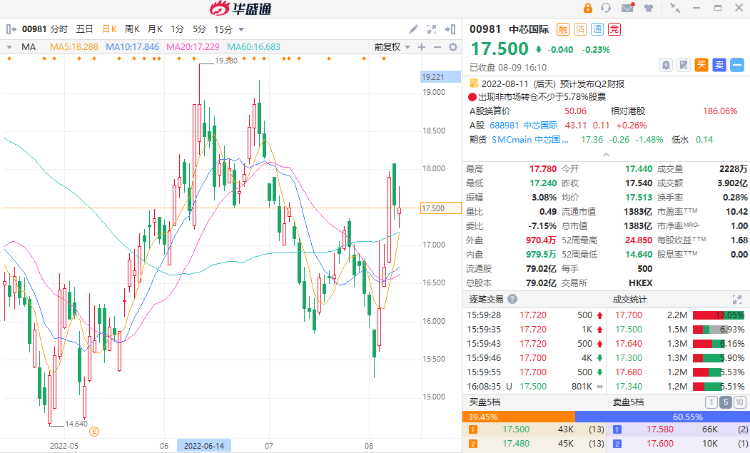Click the compact window arrows icon
750x453 pixels.
point(675,8)
